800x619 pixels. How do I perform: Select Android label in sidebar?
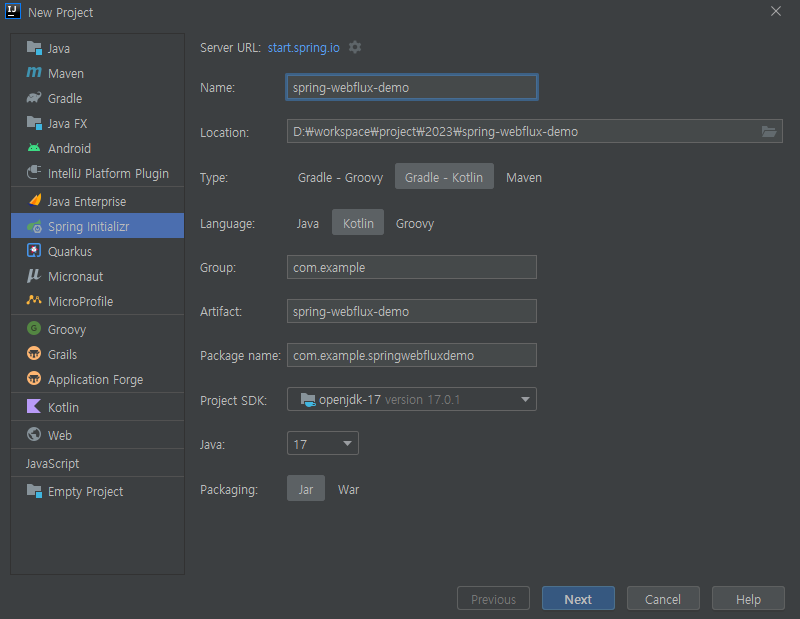[x=69, y=148]
